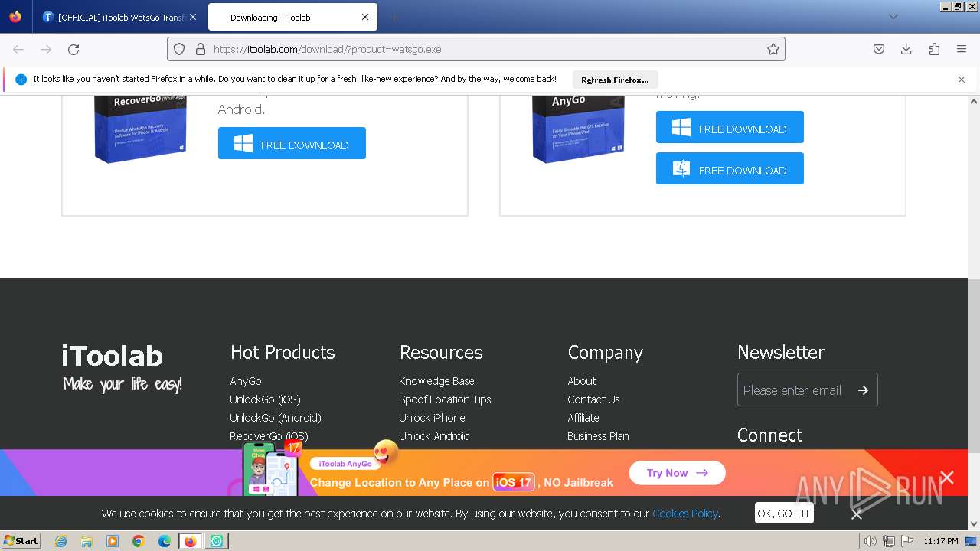
Task: Expand the list all tabs dropdown
Action: pyautogui.click(x=893, y=17)
